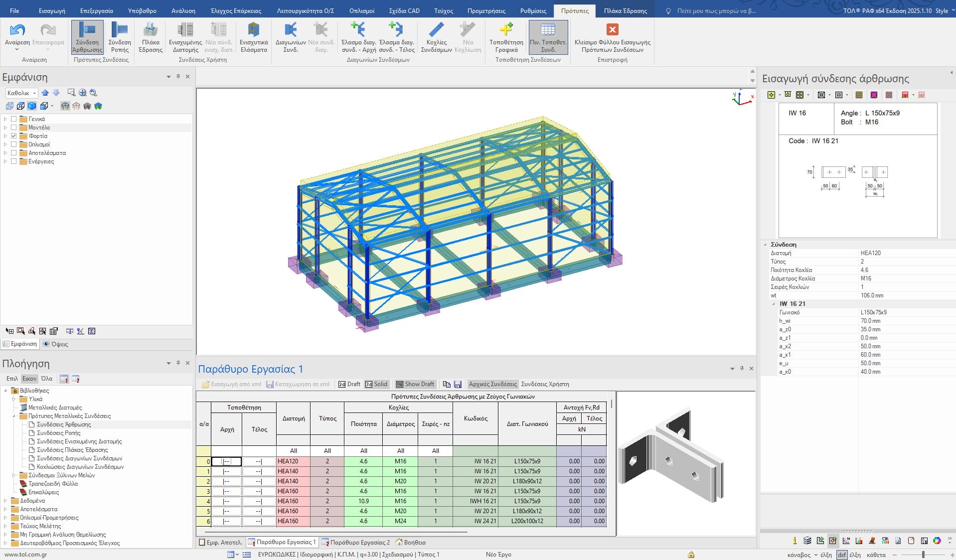Expand the Υλικά tree node
The image size is (956, 560).
click(14, 399)
